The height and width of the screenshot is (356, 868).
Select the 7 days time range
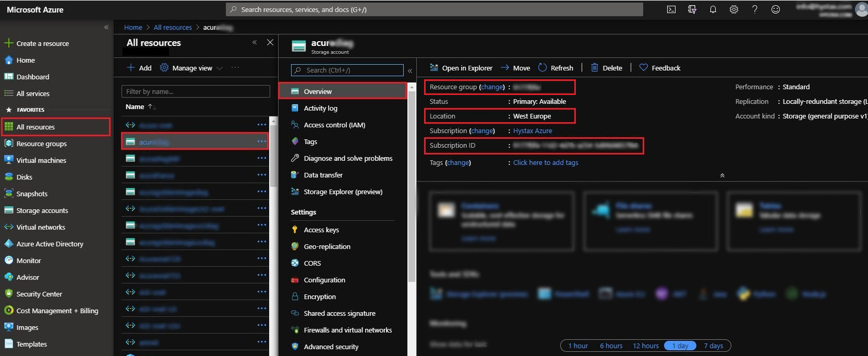[713, 346]
